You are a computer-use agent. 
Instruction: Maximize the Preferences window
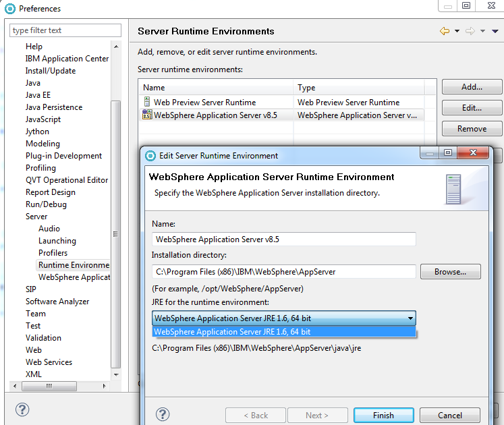(466, 5)
